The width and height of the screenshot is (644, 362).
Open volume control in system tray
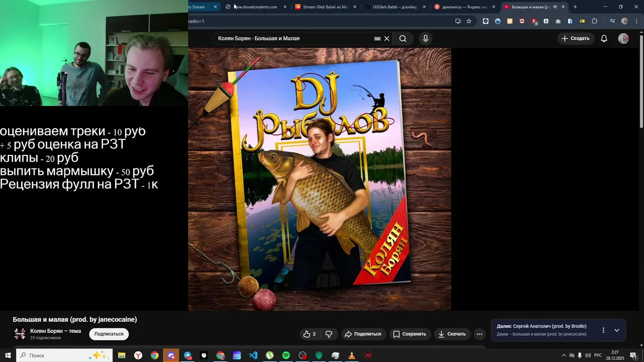(x=588, y=355)
